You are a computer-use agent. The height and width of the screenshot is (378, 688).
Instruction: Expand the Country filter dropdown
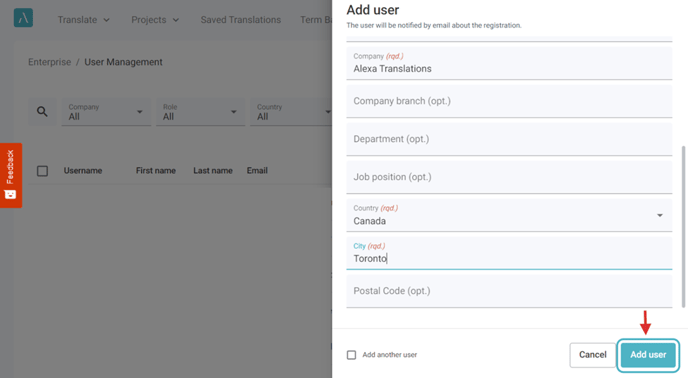pyautogui.click(x=291, y=112)
